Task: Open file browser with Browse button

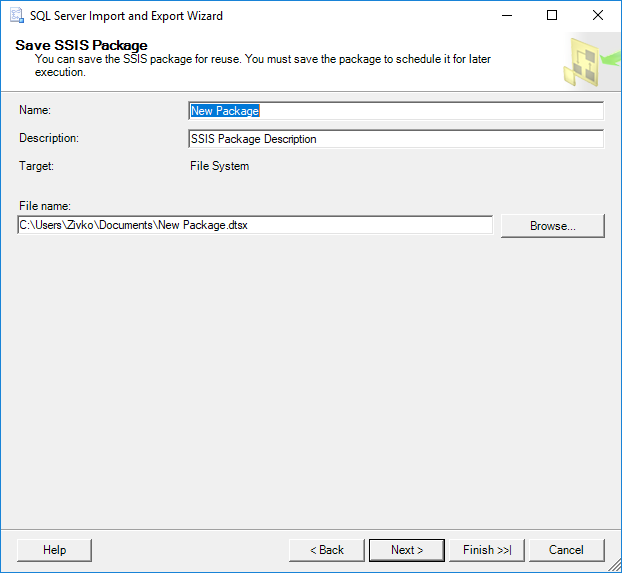Action: click(x=553, y=226)
